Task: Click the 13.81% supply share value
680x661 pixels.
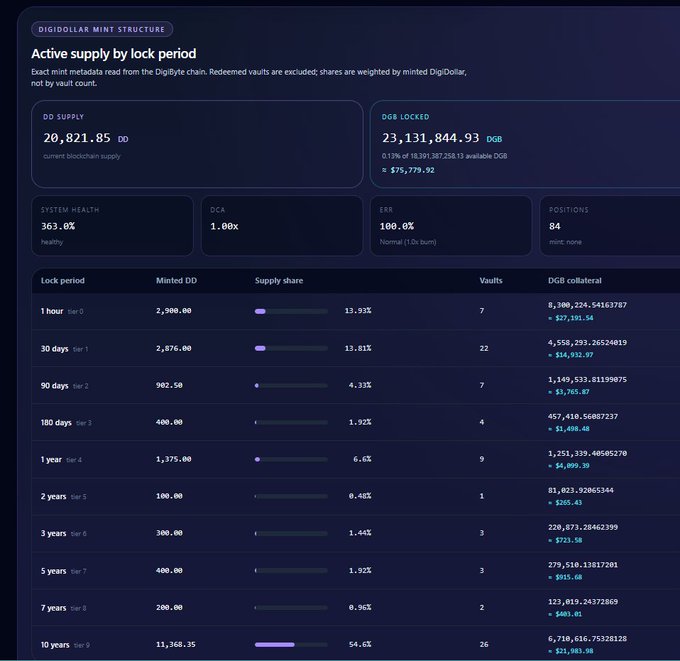Action: tap(358, 348)
